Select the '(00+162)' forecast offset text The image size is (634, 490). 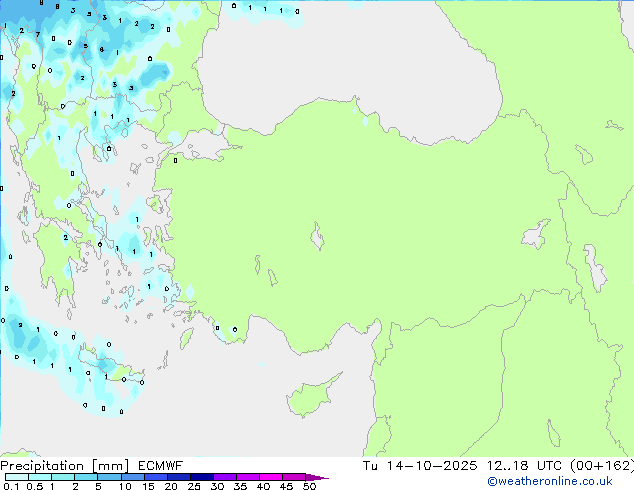[601, 466]
